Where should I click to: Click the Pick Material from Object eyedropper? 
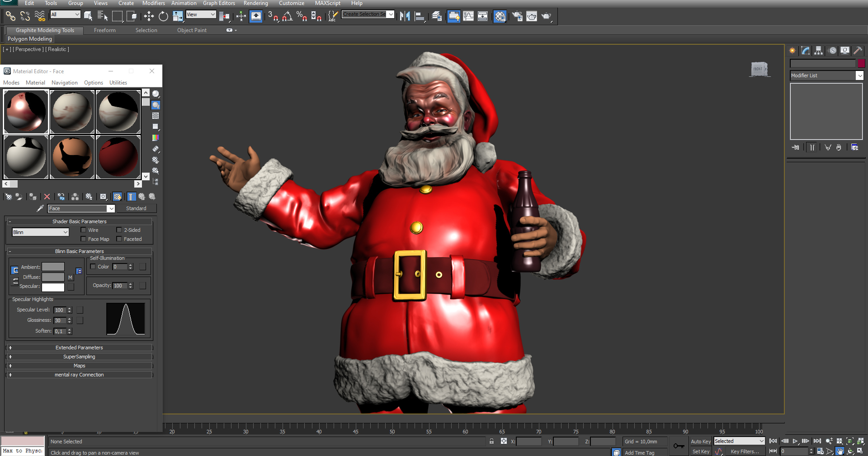coord(40,208)
